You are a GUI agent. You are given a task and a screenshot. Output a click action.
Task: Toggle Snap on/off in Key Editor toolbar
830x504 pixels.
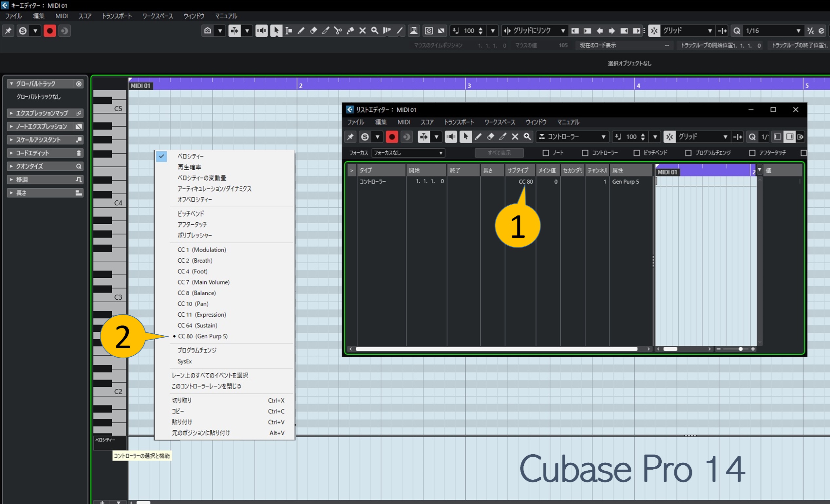tap(654, 31)
